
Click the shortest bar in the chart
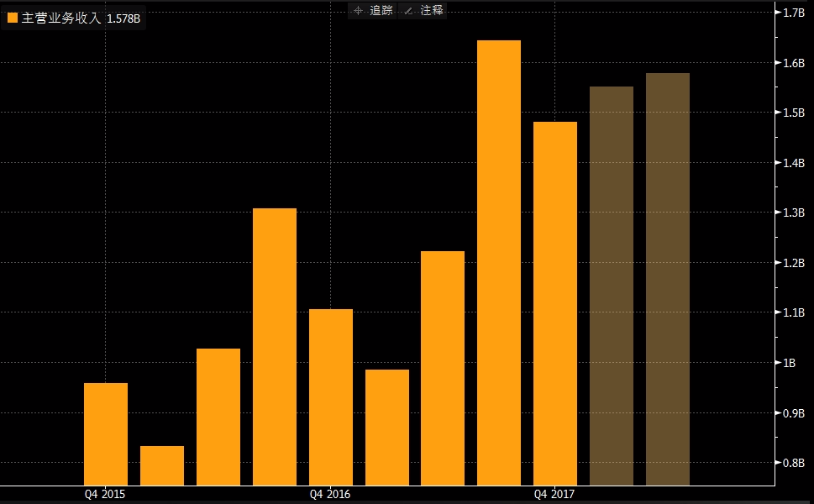(x=162, y=465)
